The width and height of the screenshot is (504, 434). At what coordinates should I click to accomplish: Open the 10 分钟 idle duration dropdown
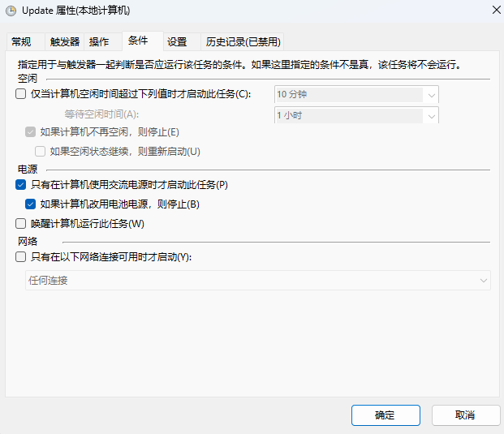(x=356, y=94)
